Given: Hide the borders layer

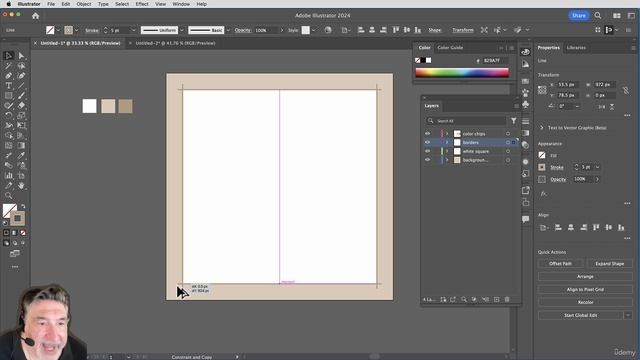Looking at the screenshot, I should click(x=427, y=142).
